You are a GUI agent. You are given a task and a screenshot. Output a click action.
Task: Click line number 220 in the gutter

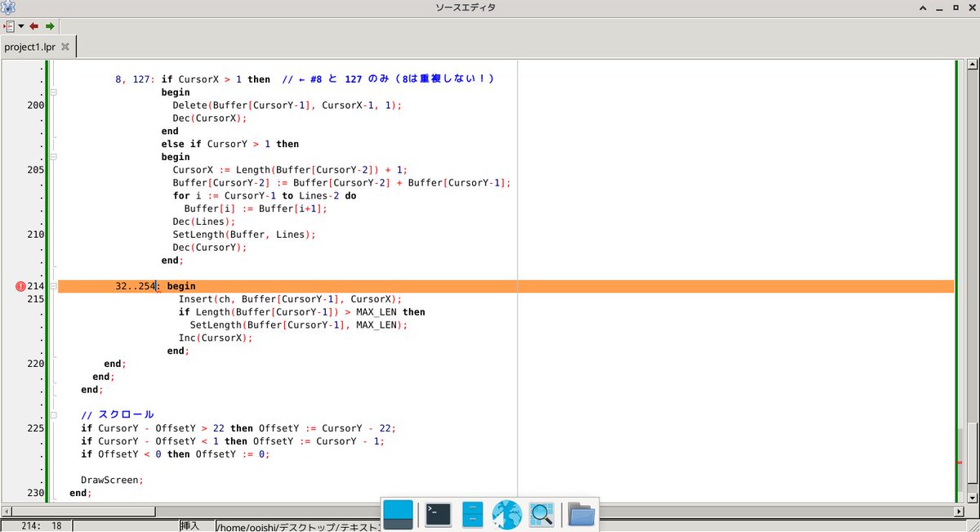coord(35,364)
